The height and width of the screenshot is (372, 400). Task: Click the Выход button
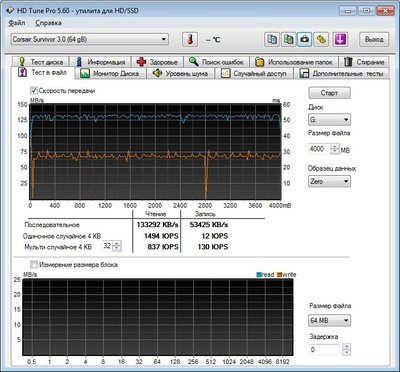[x=374, y=39]
